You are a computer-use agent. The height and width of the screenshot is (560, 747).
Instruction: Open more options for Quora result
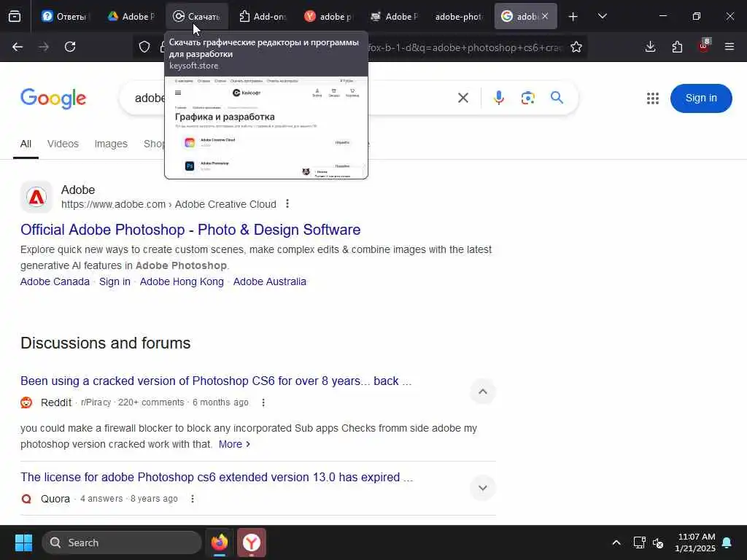(x=193, y=499)
